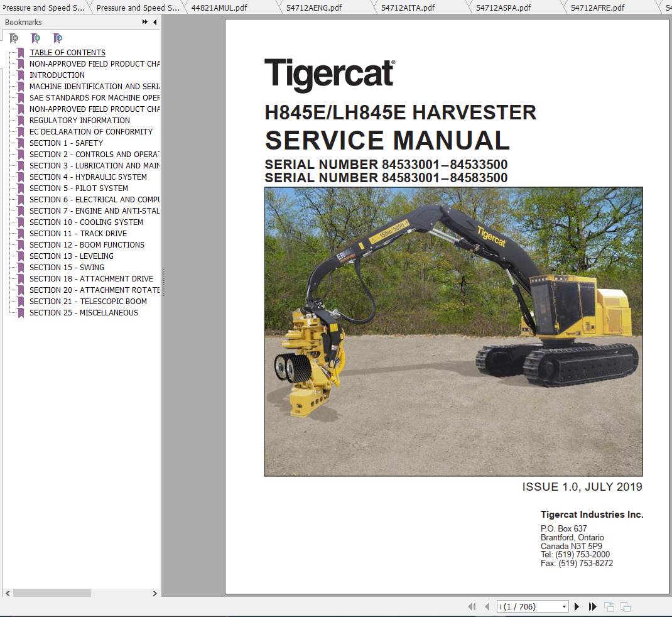The image size is (672, 617).
Task: Go to the next page
Action: coord(577,606)
